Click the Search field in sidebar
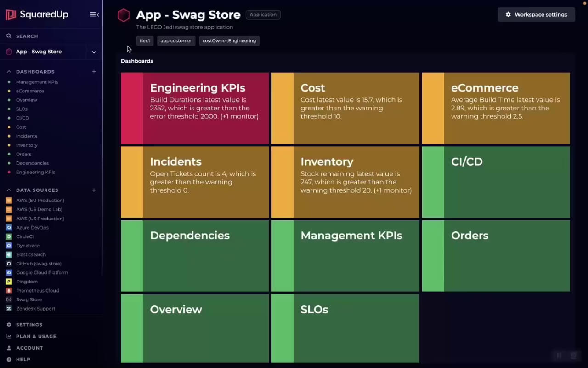This screenshot has width=588, height=368. pos(51,36)
